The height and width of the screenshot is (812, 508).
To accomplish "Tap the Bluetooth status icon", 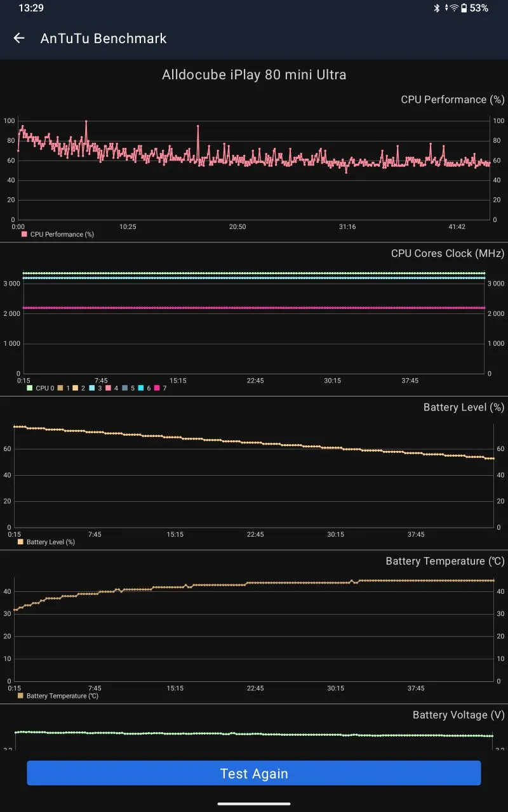I will [436, 8].
